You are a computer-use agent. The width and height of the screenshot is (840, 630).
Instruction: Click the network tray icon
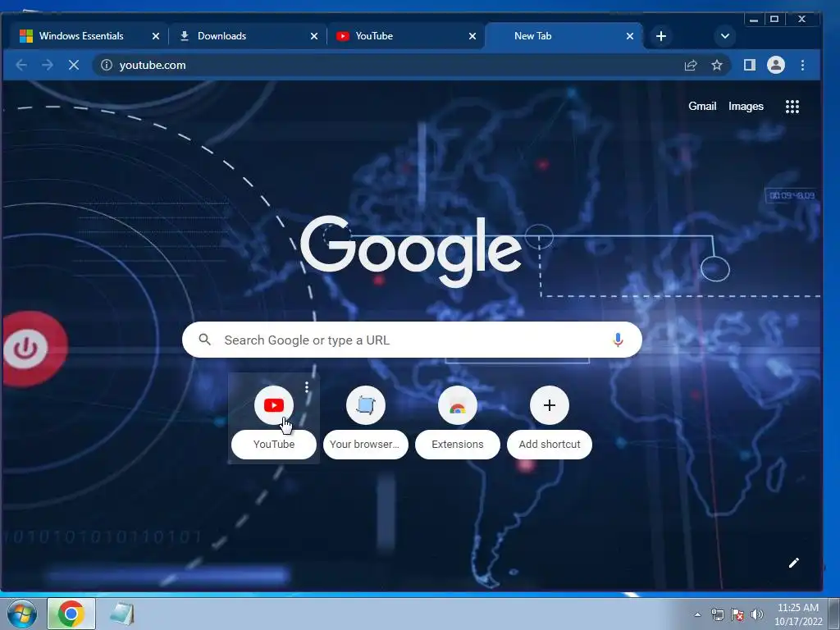point(717,614)
